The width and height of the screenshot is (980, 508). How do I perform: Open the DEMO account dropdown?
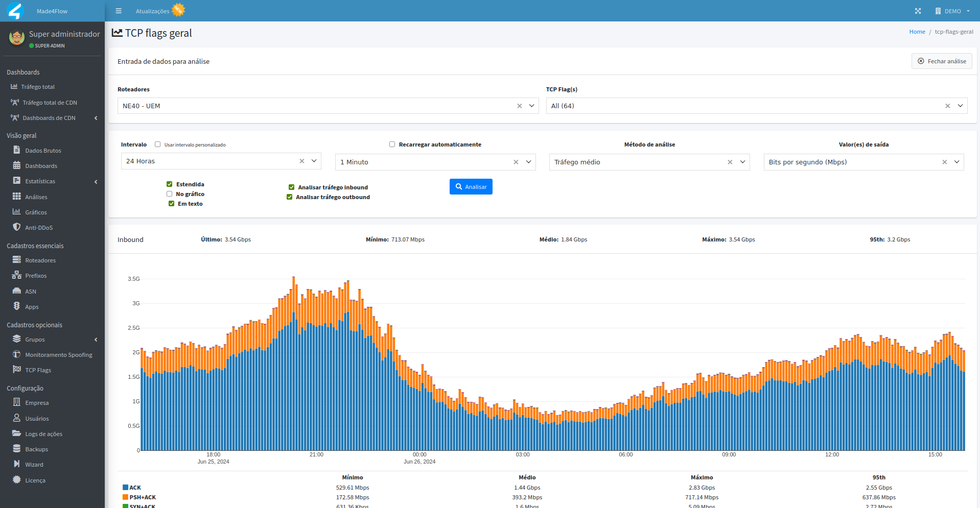[952, 11]
